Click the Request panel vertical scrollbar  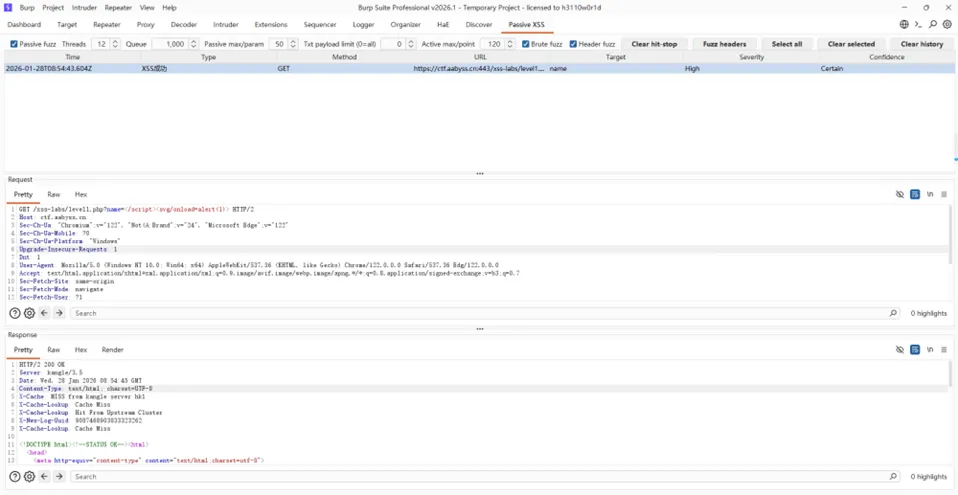(951, 234)
